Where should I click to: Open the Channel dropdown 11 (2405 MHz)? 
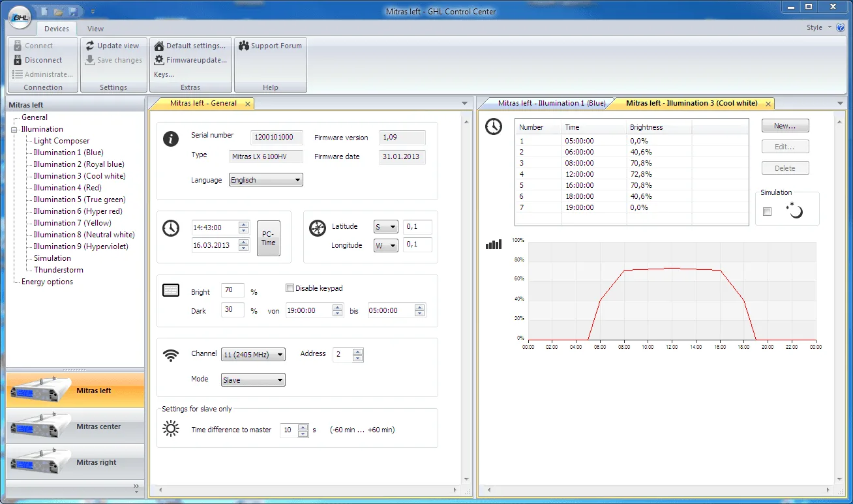[x=253, y=355]
